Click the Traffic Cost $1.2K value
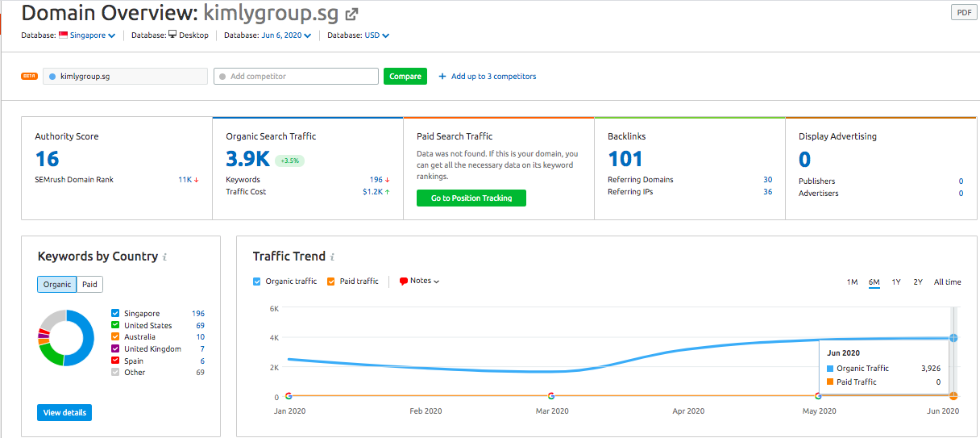This screenshot has width=980, height=438. [372, 192]
